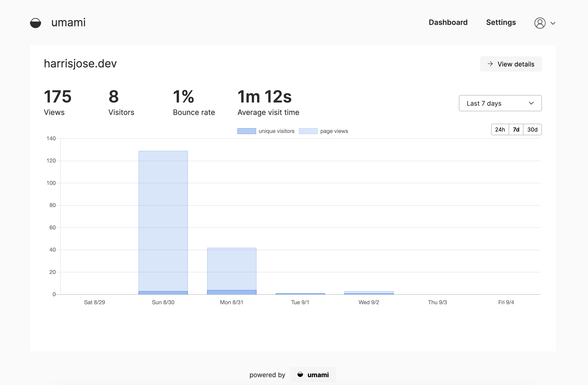Click the Mon 8/31 unique visitors bar
588x385 pixels.
232,292
